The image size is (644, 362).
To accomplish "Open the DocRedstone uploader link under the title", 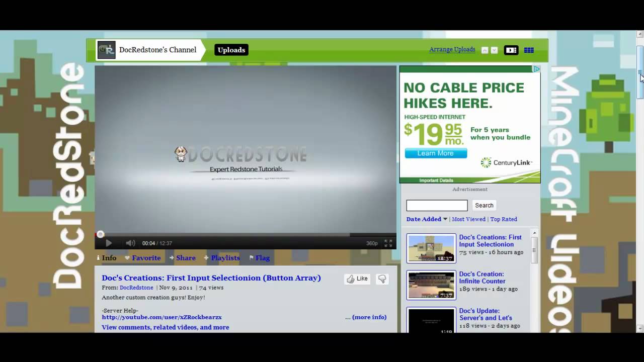I will (136, 288).
